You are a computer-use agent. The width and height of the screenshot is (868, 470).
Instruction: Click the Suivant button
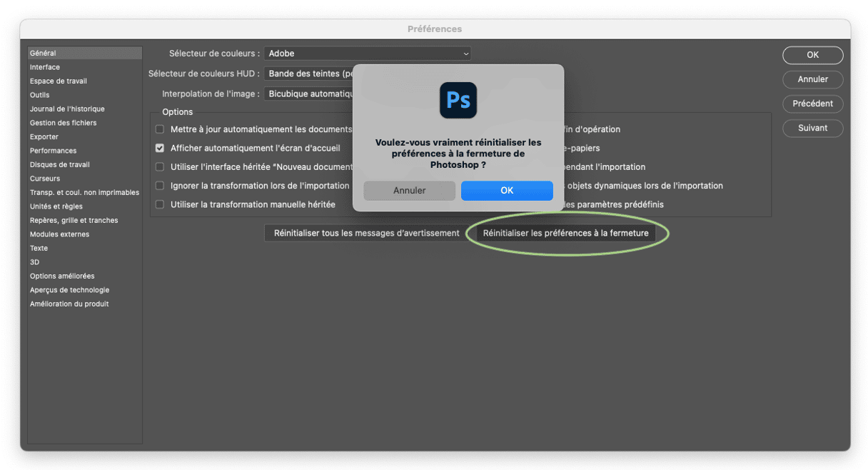812,129
